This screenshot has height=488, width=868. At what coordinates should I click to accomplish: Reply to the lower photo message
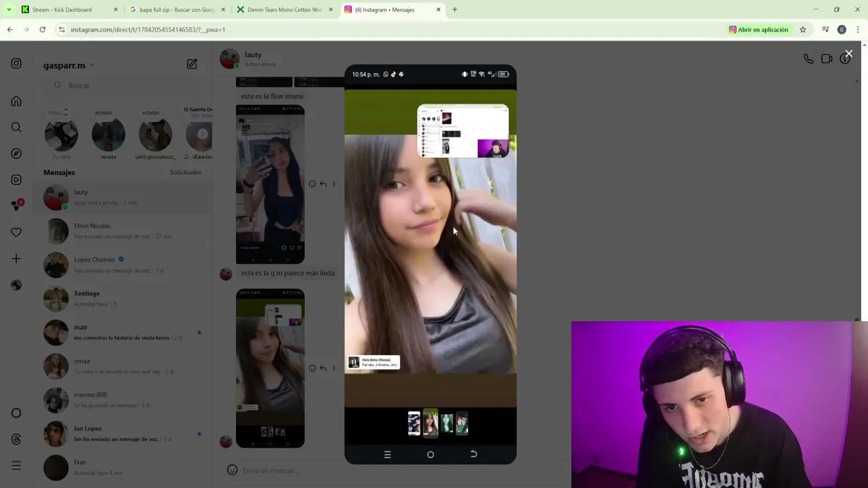pos(323,368)
